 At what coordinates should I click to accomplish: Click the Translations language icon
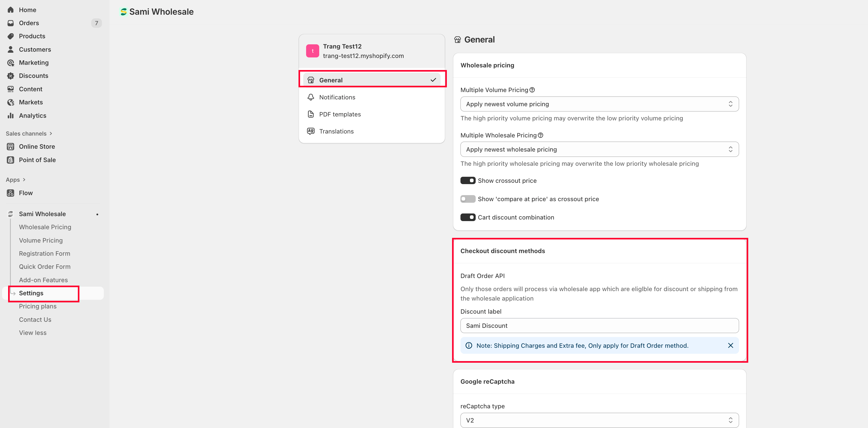[x=310, y=131]
